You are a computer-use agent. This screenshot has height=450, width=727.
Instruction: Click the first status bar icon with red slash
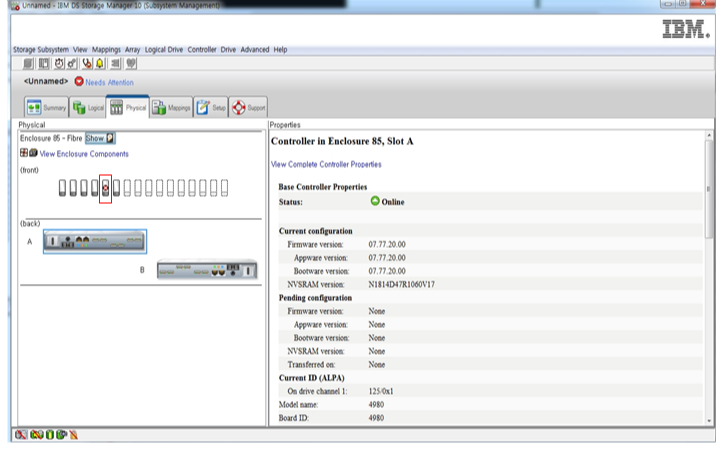[x=21, y=435]
